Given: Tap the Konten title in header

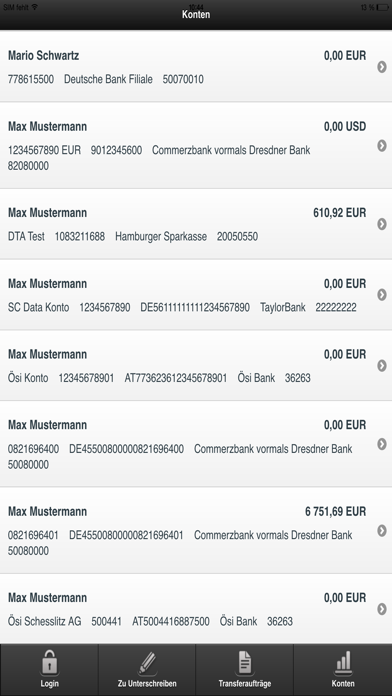Looking at the screenshot, I should coord(196,15).
